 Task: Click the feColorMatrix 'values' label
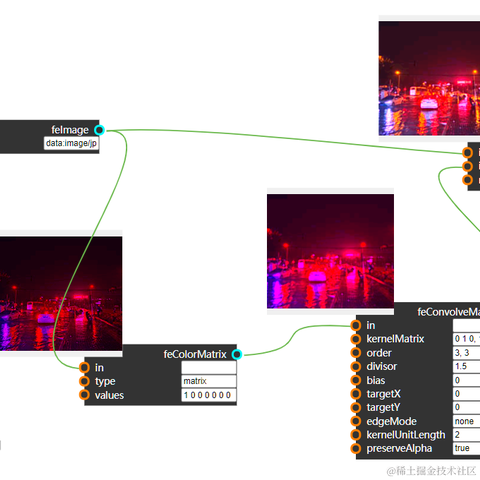tap(109, 395)
